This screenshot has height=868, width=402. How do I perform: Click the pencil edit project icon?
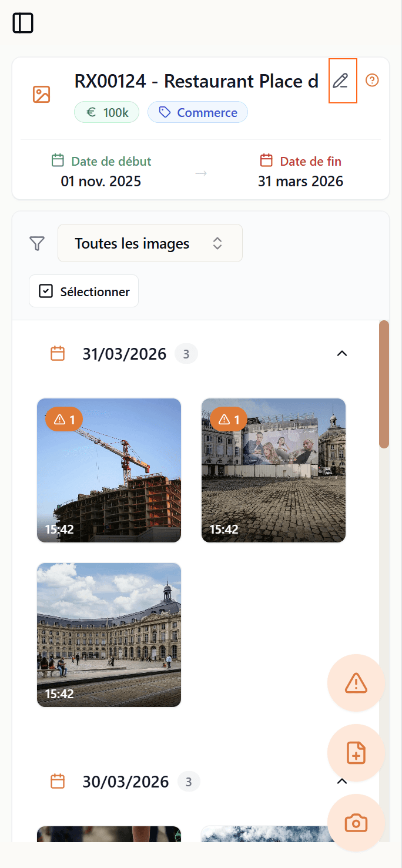340,81
